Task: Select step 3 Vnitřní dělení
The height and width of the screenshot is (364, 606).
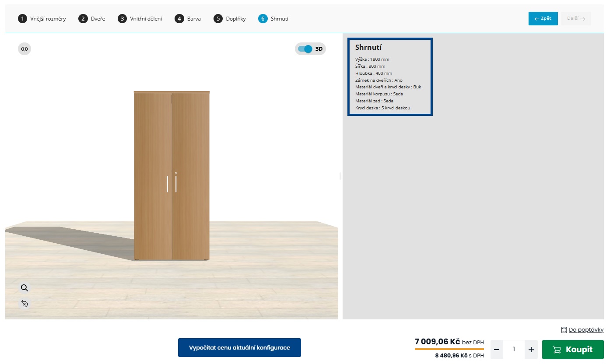Action: click(x=140, y=18)
